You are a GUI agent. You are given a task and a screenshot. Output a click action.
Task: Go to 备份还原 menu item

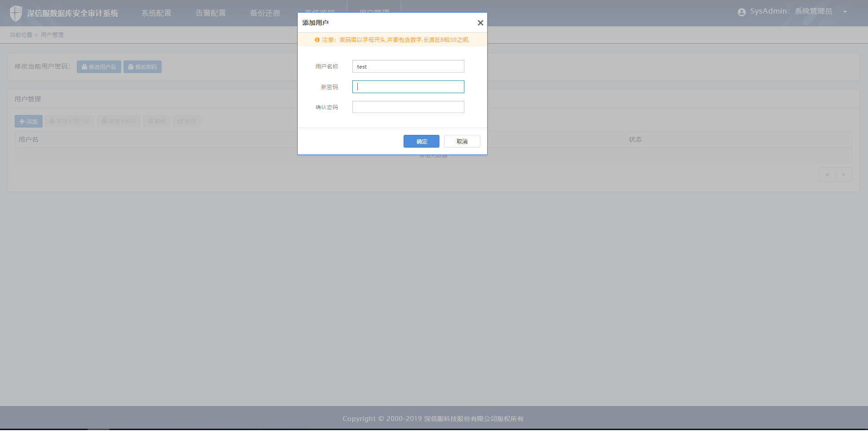(x=265, y=13)
